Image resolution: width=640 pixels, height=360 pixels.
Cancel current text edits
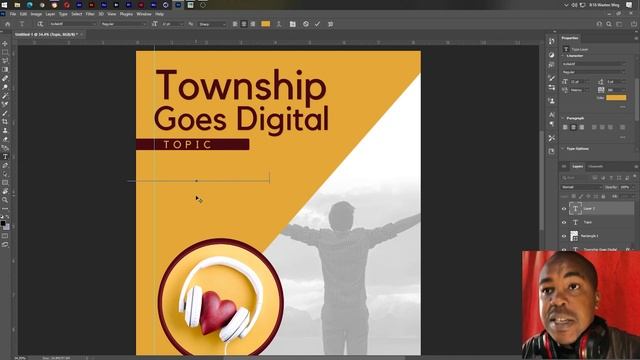(306, 24)
